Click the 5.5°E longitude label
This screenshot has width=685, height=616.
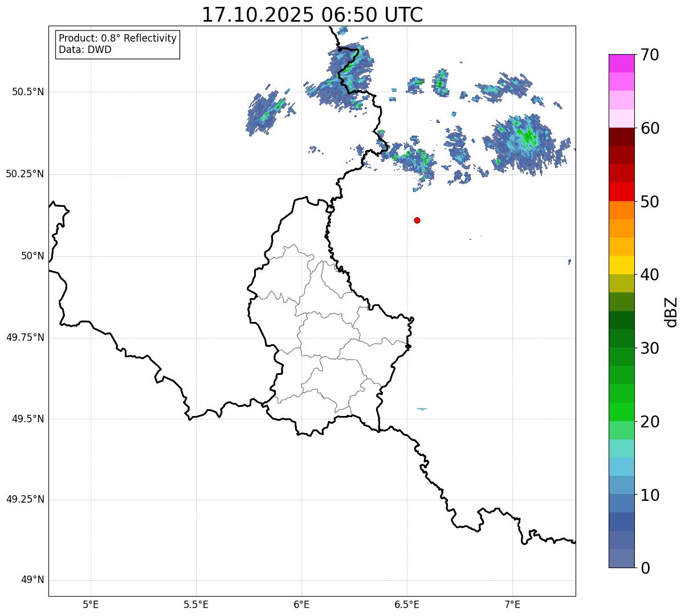pos(196,604)
